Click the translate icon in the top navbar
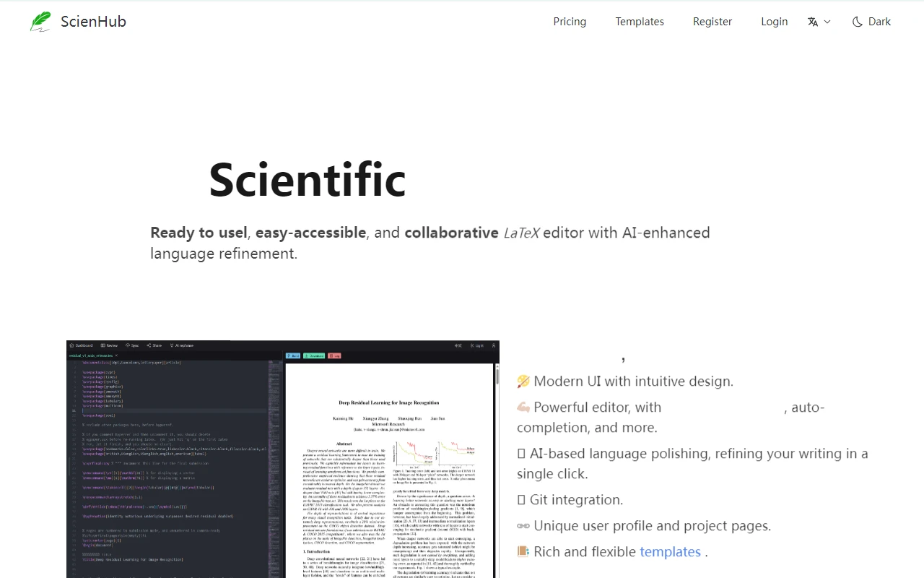The height and width of the screenshot is (578, 924). (x=812, y=22)
